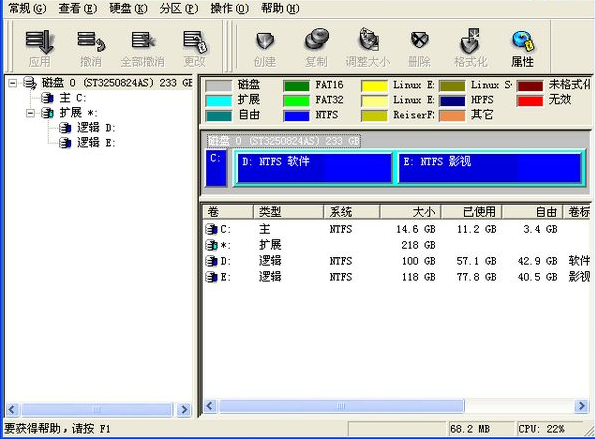The image size is (595, 439).
Task: Click the 更改 (Changes) toolbar icon
Action: (x=195, y=48)
